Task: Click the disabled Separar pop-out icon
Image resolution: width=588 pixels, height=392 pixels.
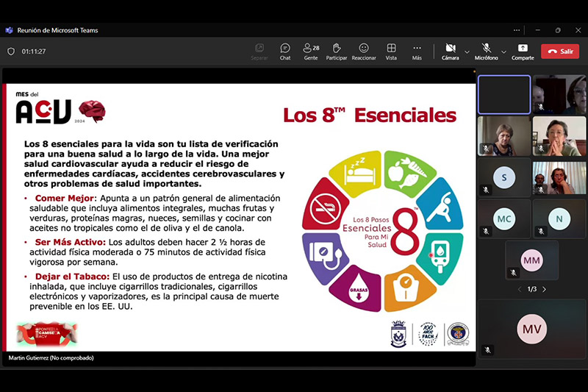Action: coord(259,51)
